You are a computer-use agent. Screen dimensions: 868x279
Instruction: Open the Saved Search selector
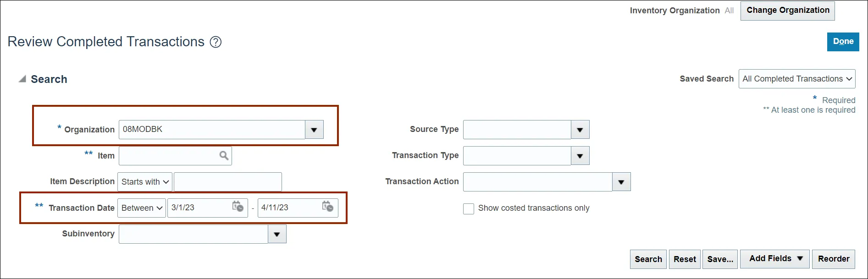coord(796,79)
